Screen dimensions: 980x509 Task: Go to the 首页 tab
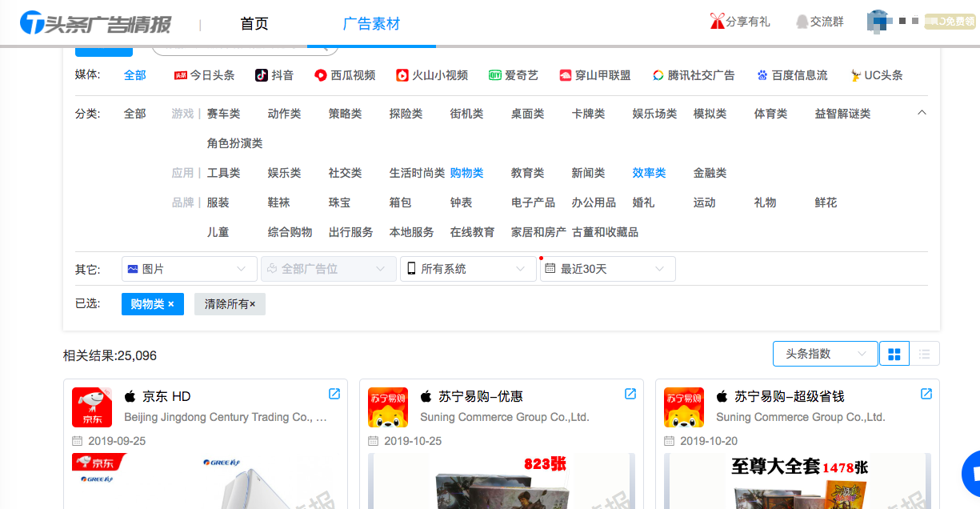pyautogui.click(x=254, y=24)
